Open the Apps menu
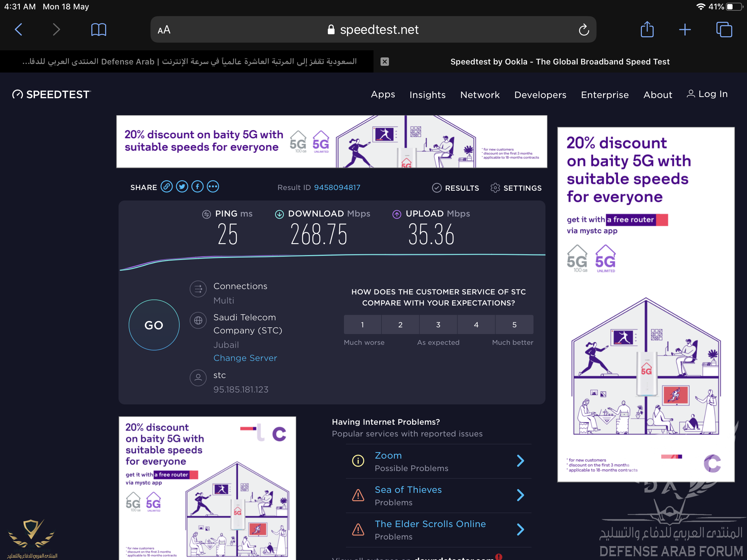The height and width of the screenshot is (560, 747). [x=383, y=94]
